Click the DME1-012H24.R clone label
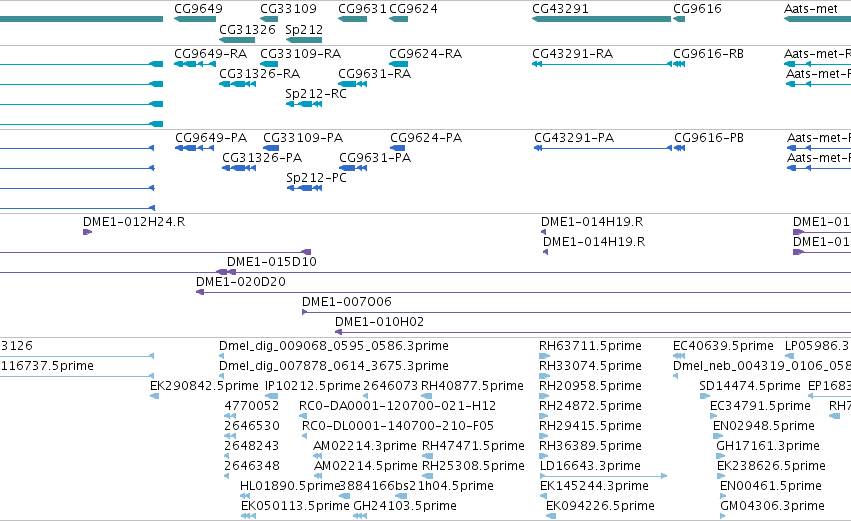The image size is (851, 521). (x=134, y=222)
